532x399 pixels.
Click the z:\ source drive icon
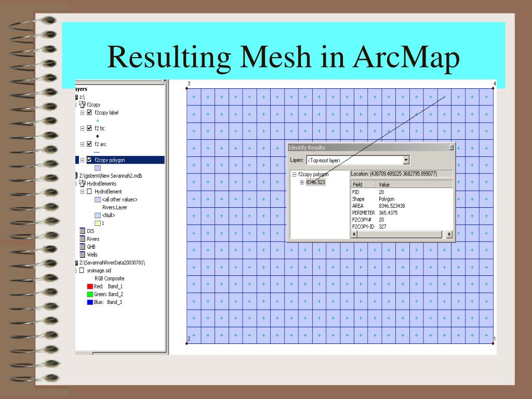tap(77, 97)
